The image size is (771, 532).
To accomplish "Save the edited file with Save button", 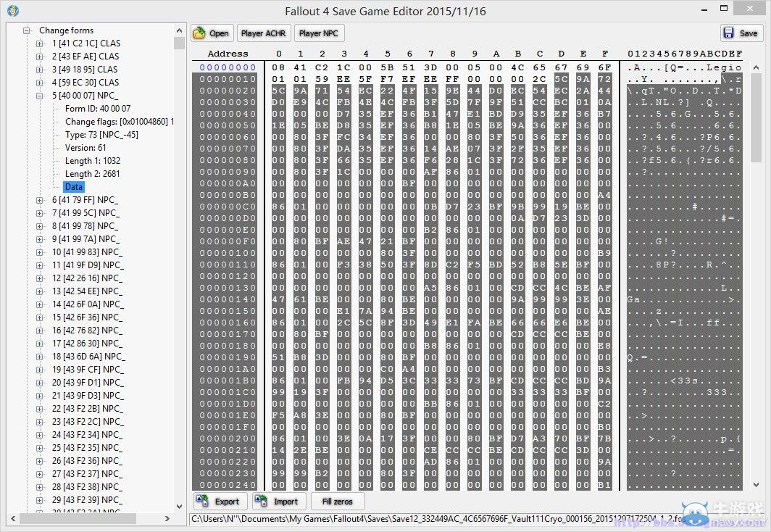I will point(741,33).
